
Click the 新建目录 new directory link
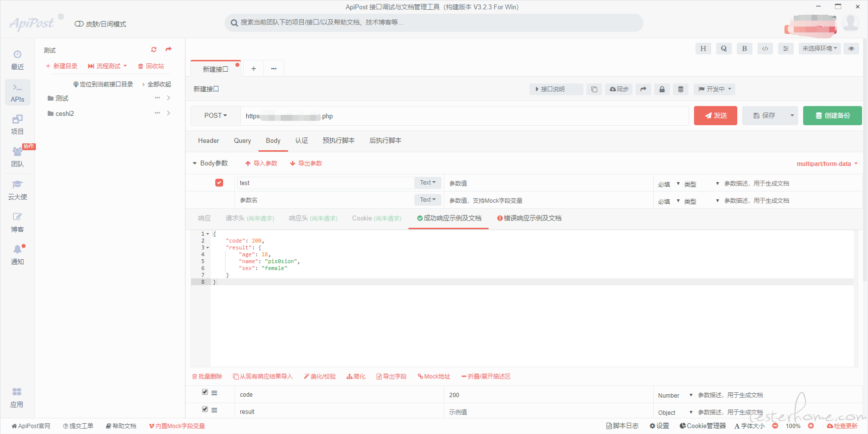pos(61,66)
